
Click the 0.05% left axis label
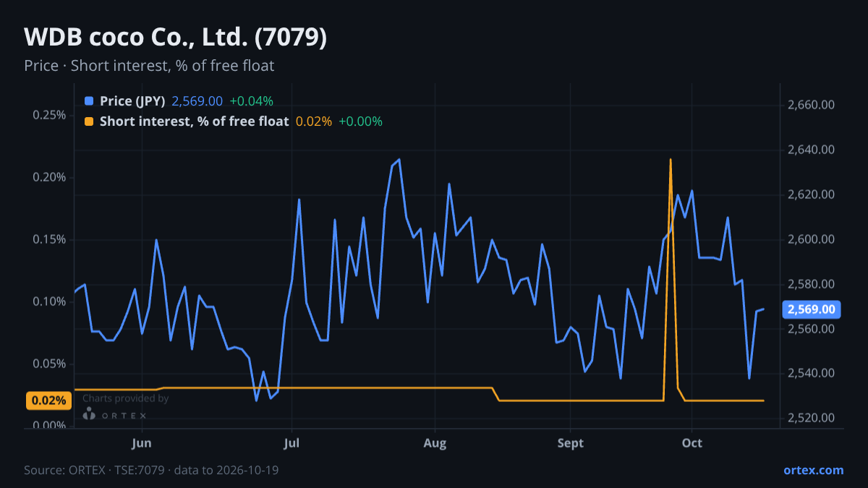tap(50, 364)
